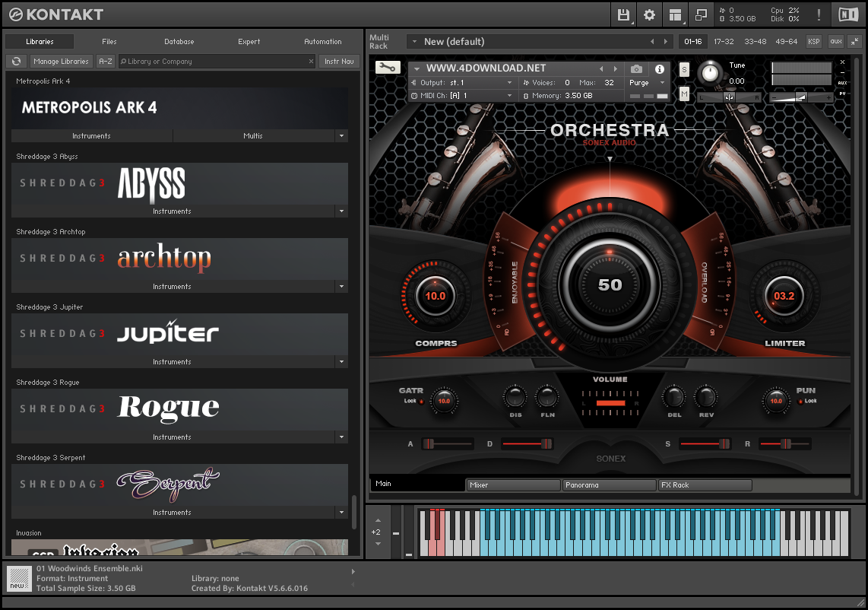
Task: Minimize rack with the collapse icon
Action: 855,42
